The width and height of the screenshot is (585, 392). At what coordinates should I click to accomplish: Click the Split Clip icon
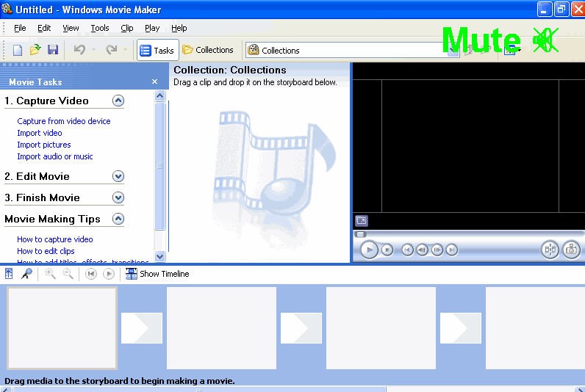550,250
